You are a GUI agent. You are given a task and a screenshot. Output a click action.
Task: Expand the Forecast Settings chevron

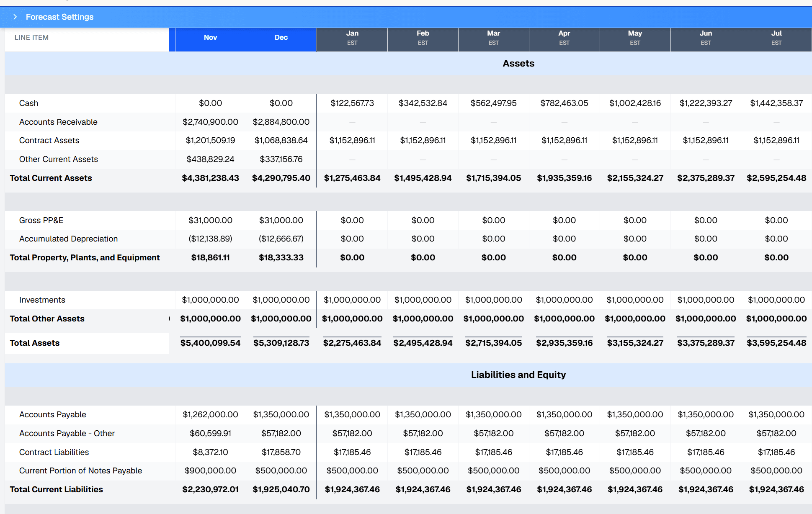pos(15,17)
